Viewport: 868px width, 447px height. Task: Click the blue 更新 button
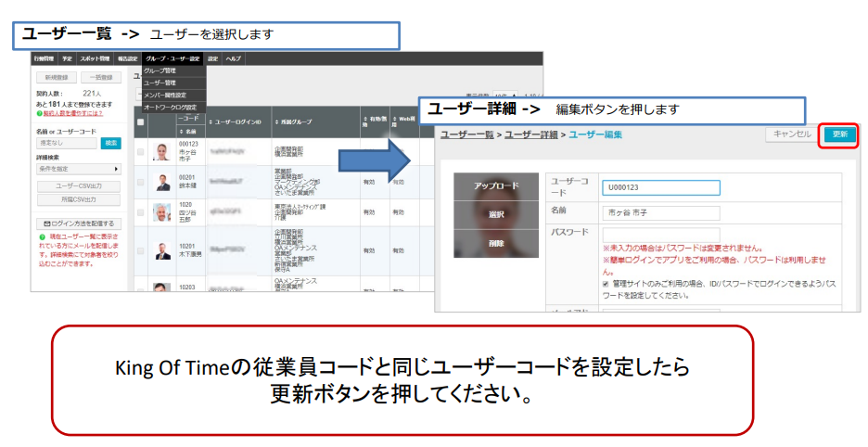click(840, 134)
